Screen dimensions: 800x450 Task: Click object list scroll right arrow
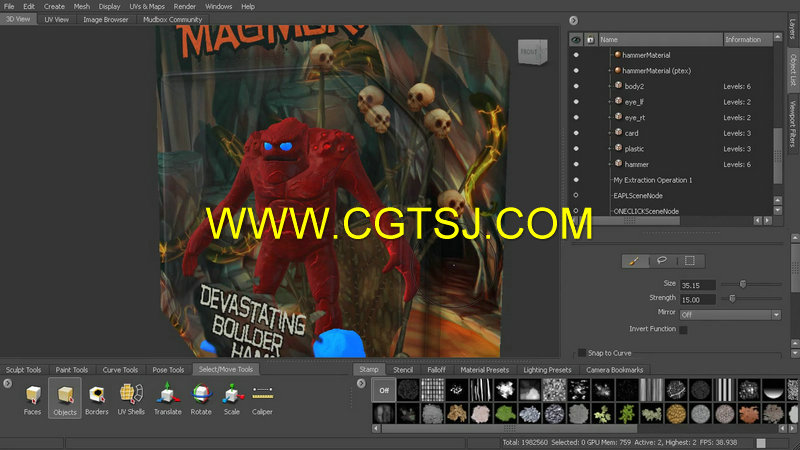767,220
